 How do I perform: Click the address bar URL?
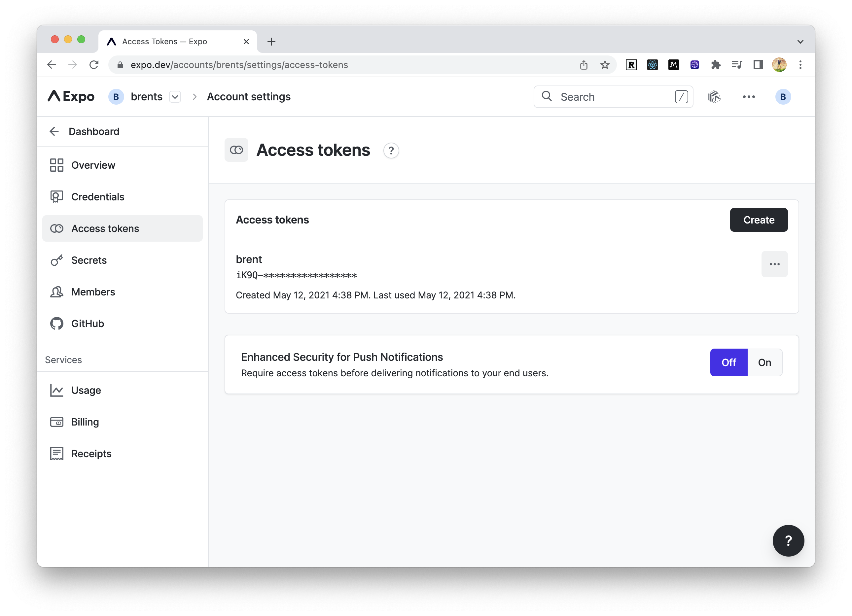tap(239, 65)
